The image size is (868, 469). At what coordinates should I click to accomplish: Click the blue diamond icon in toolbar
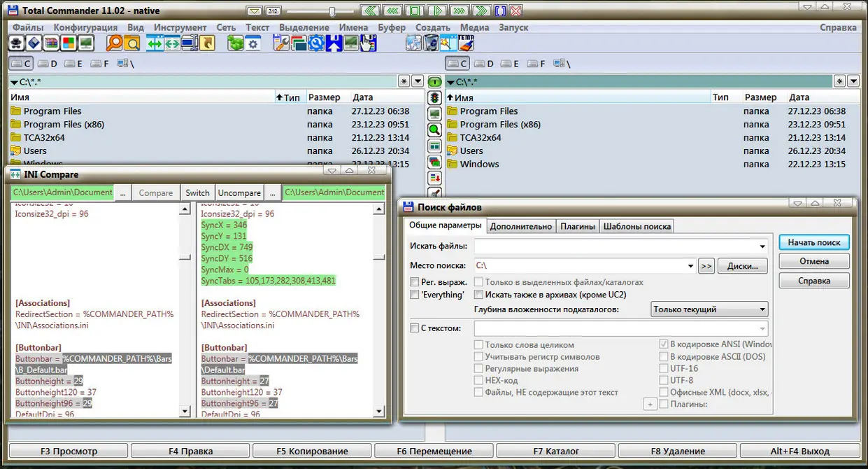click(34, 43)
